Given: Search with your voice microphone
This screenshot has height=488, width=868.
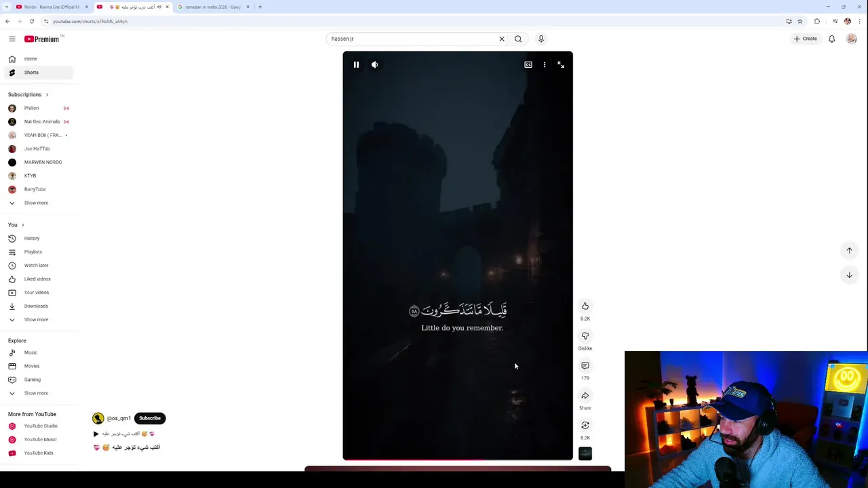Looking at the screenshot, I should pos(541,39).
